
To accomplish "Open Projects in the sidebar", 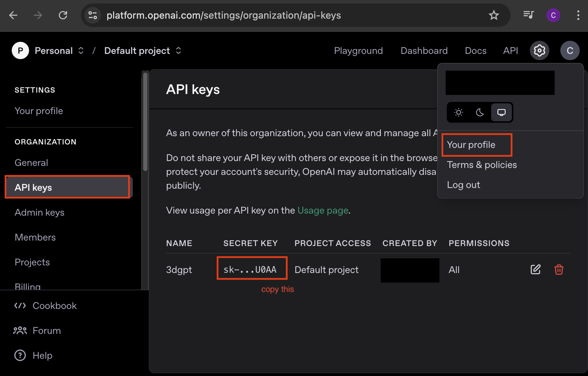I will point(32,262).
